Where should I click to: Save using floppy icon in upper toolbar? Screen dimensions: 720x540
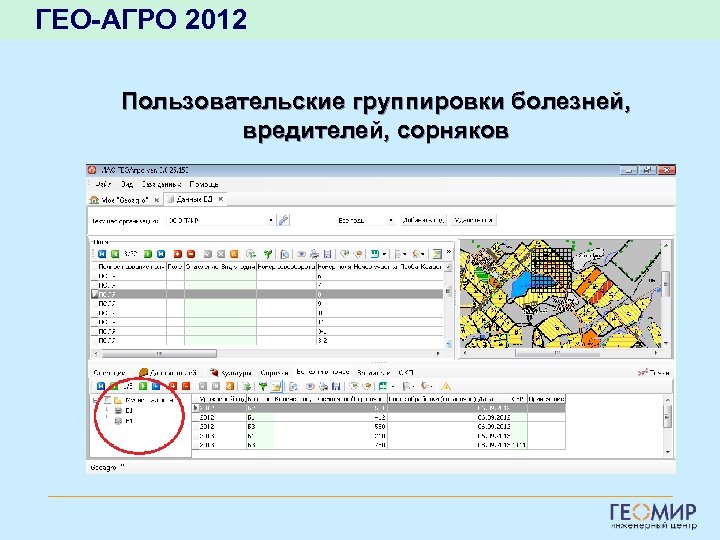pos(327,253)
